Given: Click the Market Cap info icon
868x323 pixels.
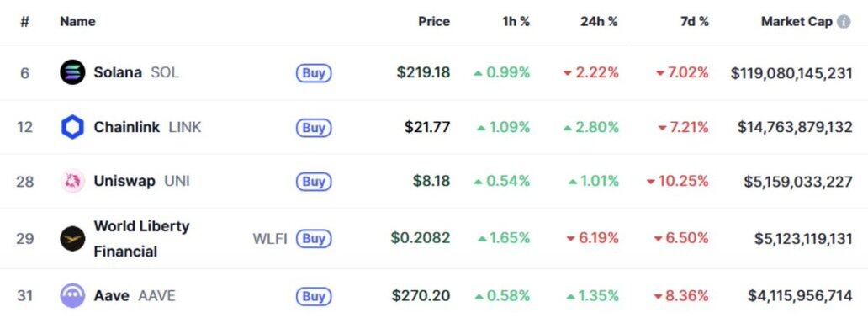Looking at the screenshot, I should [844, 22].
